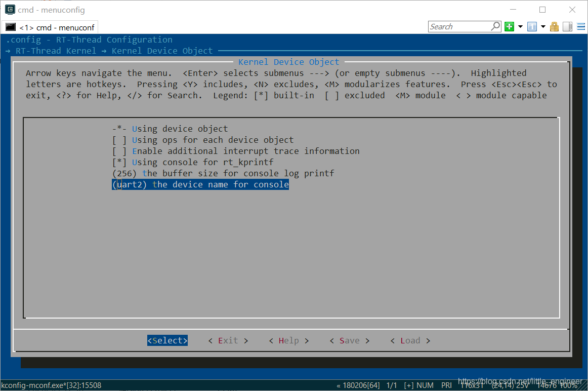Screen dimensions: 588x391
Task: Click the ConEmu window system icon
Action: [x=10, y=10]
